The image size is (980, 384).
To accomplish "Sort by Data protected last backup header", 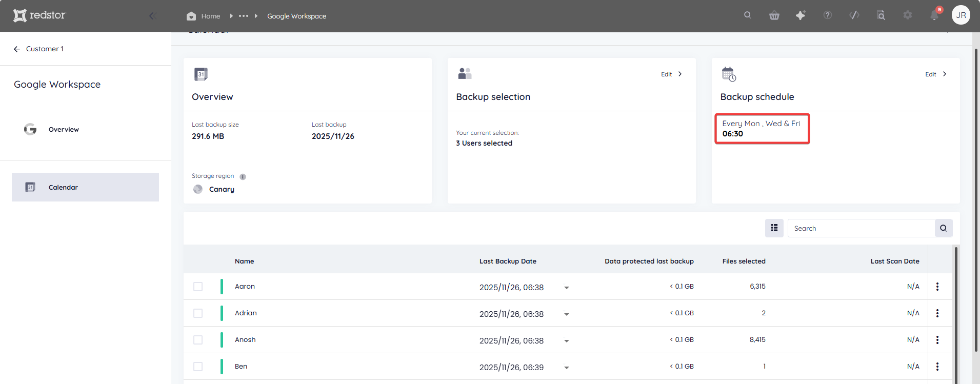I will pos(649,261).
